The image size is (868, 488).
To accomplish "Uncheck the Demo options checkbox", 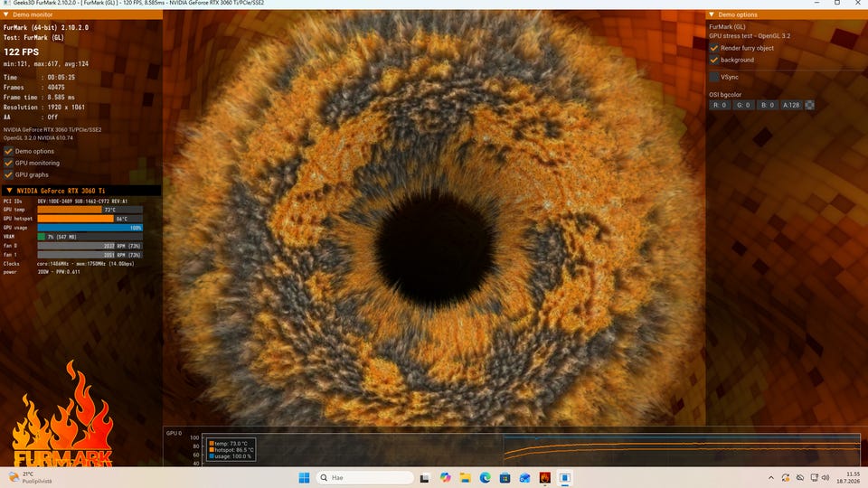I will 8,151.
